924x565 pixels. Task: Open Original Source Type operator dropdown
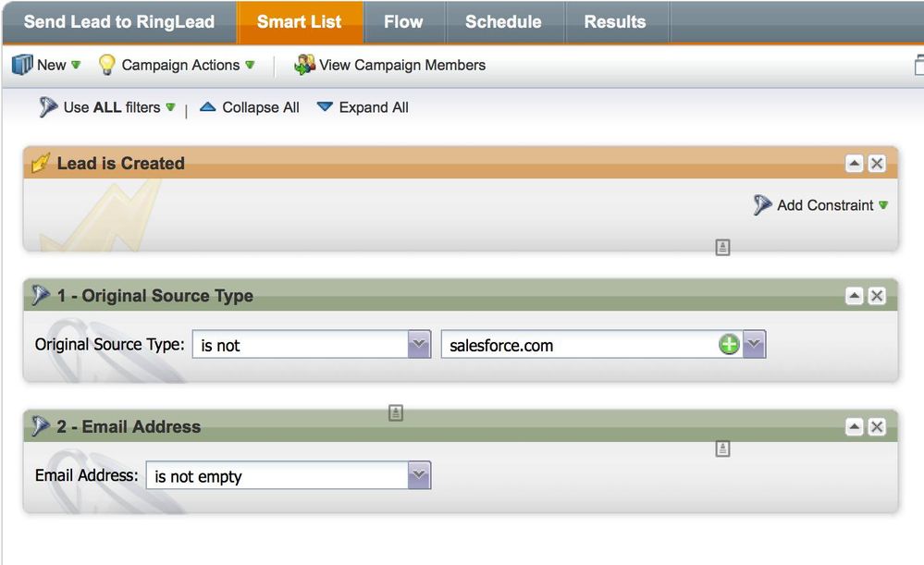point(419,345)
